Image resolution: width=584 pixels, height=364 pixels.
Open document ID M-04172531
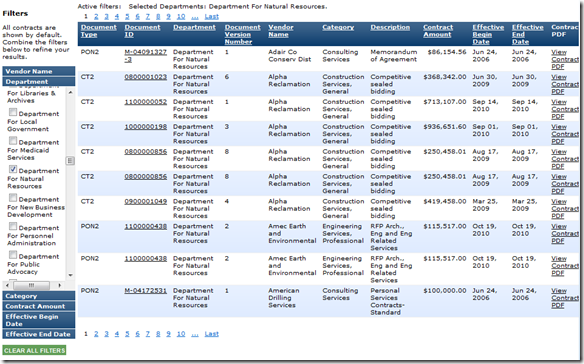point(146,291)
